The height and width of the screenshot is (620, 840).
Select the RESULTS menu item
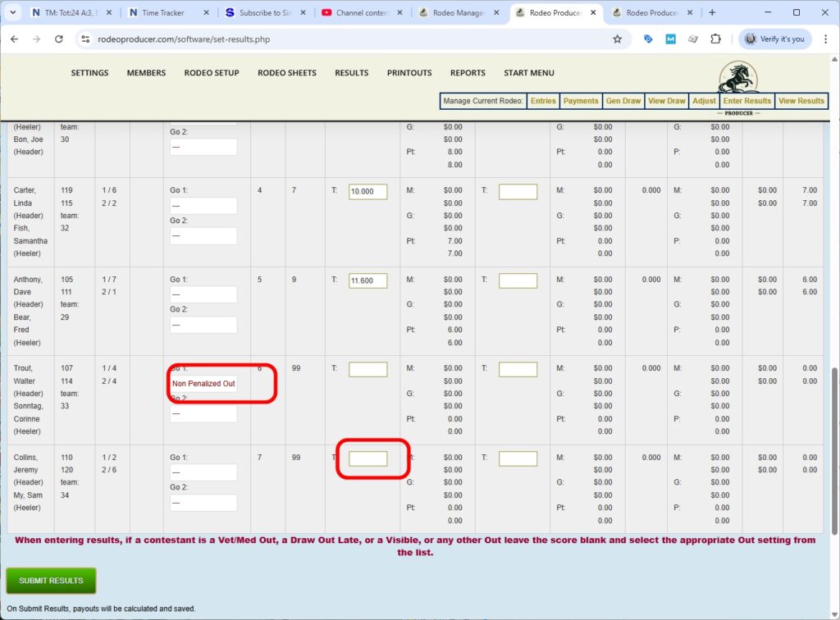(x=351, y=72)
